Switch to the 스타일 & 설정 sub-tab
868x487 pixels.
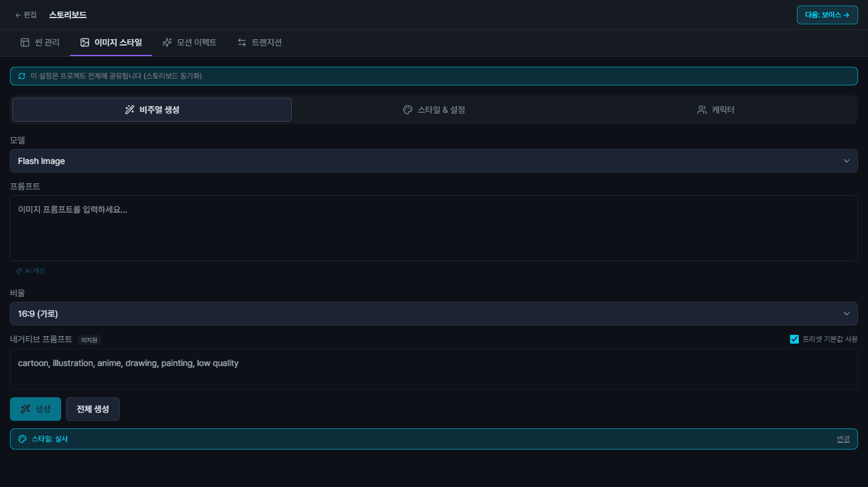click(434, 110)
